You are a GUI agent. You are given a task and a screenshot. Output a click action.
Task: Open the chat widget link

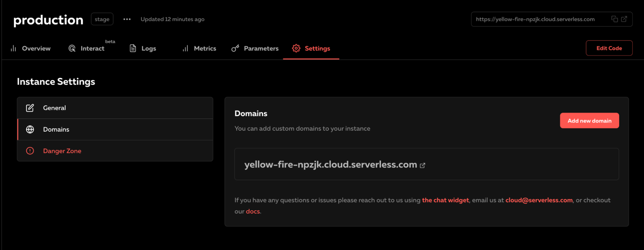pyautogui.click(x=445, y=200)
